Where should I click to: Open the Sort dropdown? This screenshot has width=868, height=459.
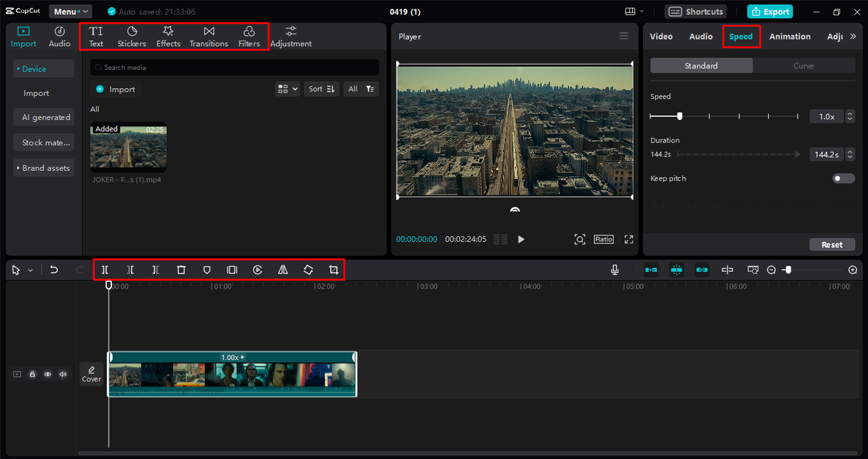click(322, 89)
